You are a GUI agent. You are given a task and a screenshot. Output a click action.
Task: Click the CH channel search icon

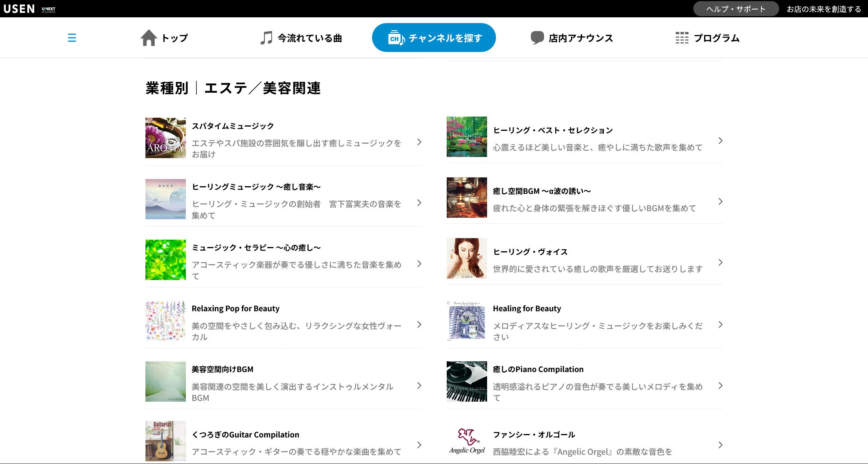click(x=396, y=38)
